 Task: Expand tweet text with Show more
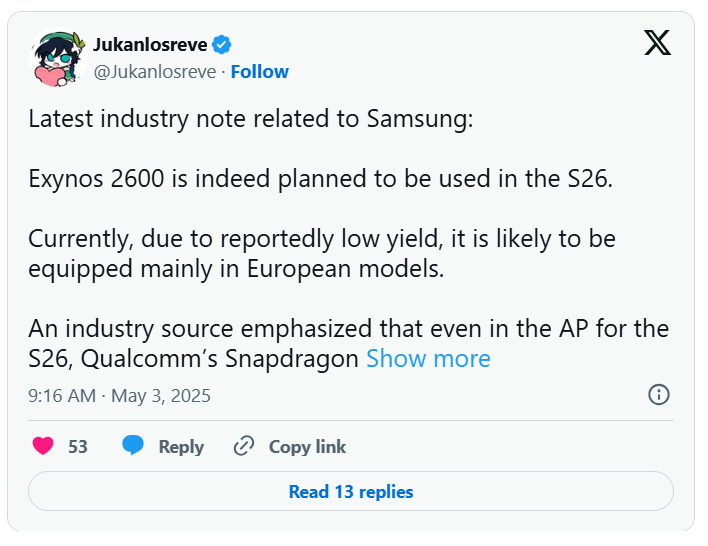(x=428, y=359)
